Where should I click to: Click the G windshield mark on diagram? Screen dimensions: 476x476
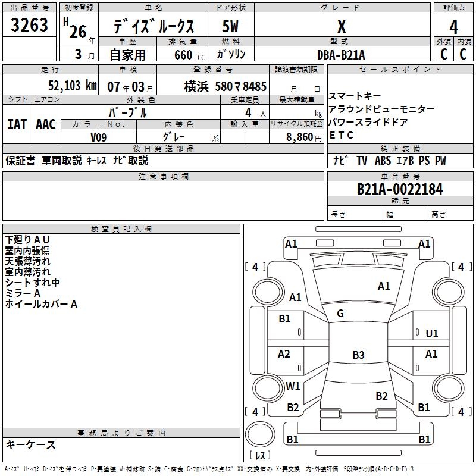[x=340, y=314]
